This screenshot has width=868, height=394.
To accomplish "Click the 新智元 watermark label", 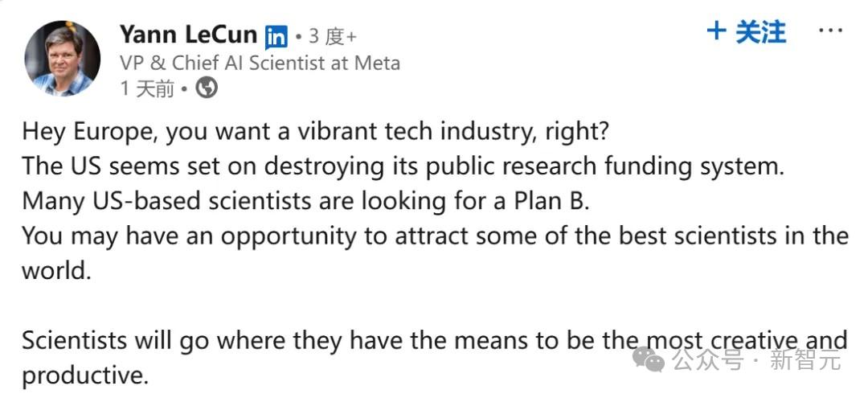I will click(805, 359).
